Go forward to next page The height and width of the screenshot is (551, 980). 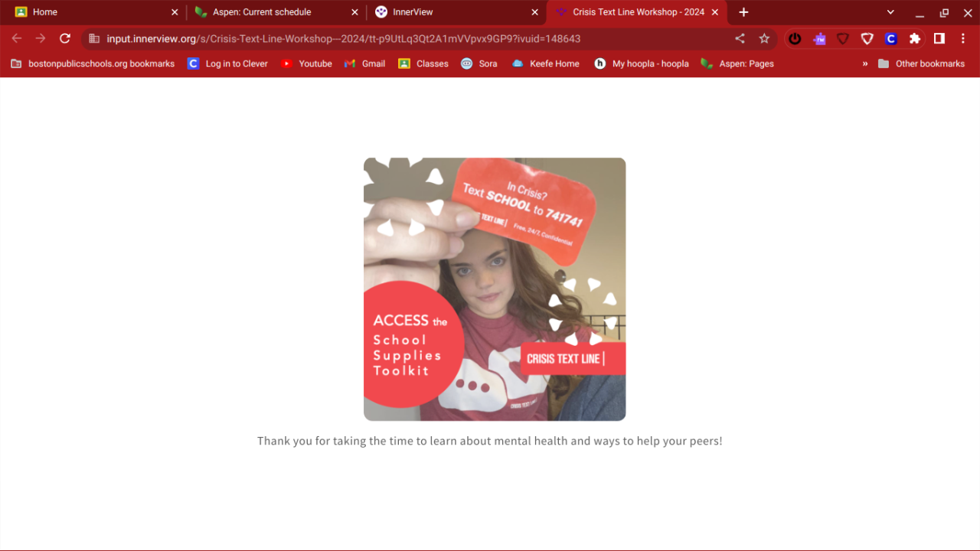pyautogui.click(x=41, y=38)
